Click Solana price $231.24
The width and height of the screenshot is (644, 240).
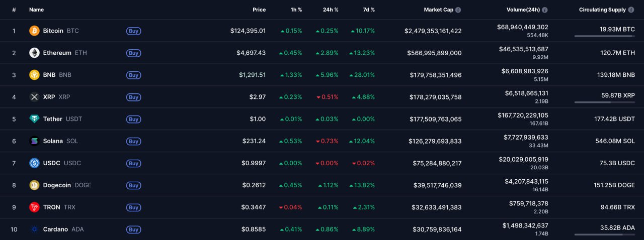[254, 141]
